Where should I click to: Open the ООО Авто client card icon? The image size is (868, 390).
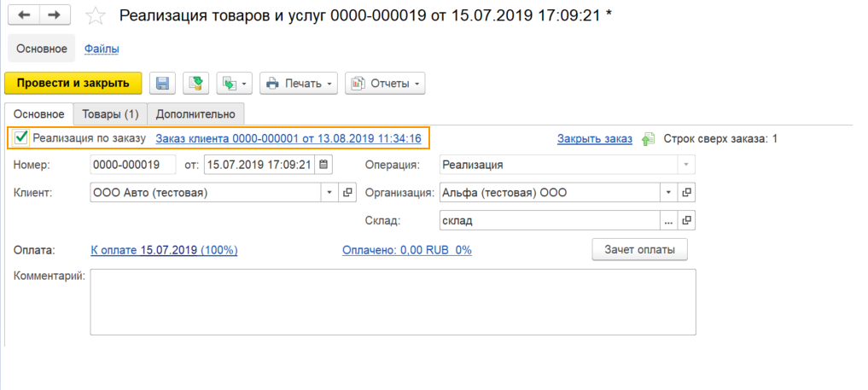347,193
